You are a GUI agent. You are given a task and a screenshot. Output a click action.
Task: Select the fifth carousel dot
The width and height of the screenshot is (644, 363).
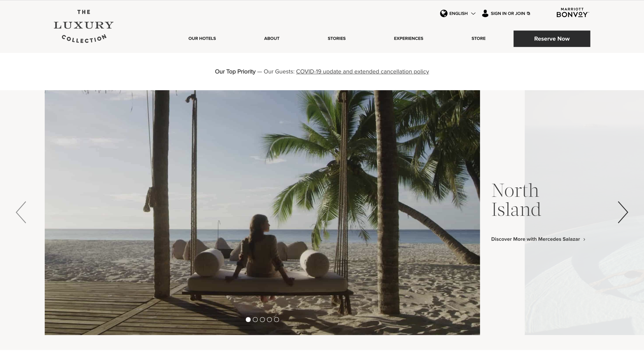click(276, 319)
